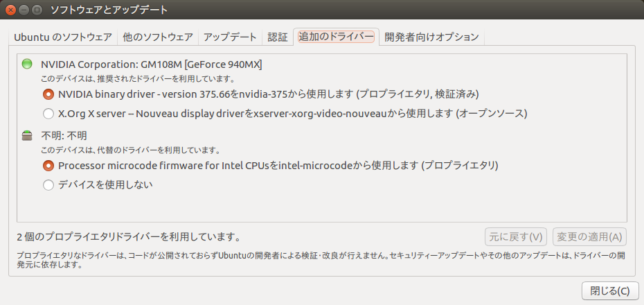The width and height of the screenshot is (644, 305).
Task: Click the unknown device chip icon
Action: pos(27,136)
